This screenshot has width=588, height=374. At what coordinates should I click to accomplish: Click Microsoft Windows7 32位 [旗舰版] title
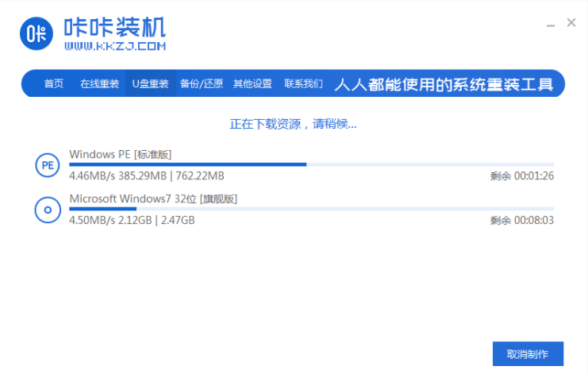point(153,198)
